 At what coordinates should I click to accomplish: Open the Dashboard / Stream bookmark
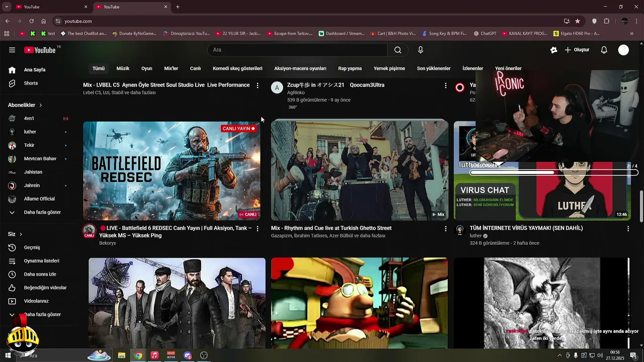tap(341, 34)
